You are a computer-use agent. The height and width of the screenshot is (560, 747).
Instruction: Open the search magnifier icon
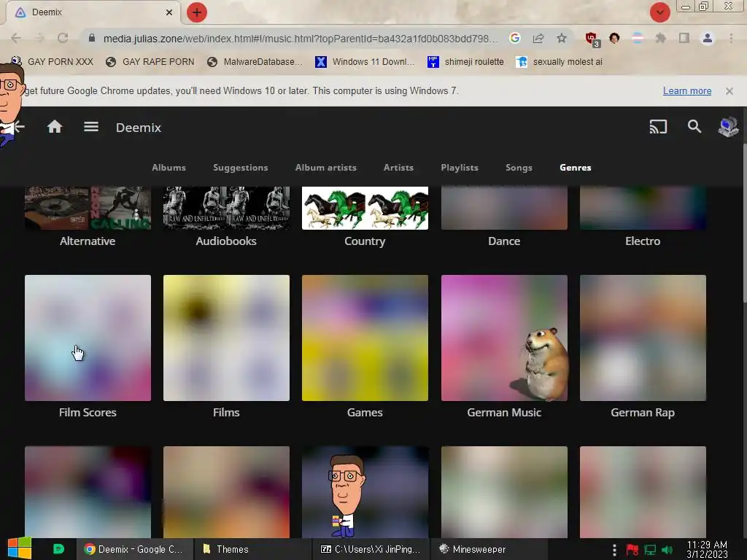click(694, 127)
